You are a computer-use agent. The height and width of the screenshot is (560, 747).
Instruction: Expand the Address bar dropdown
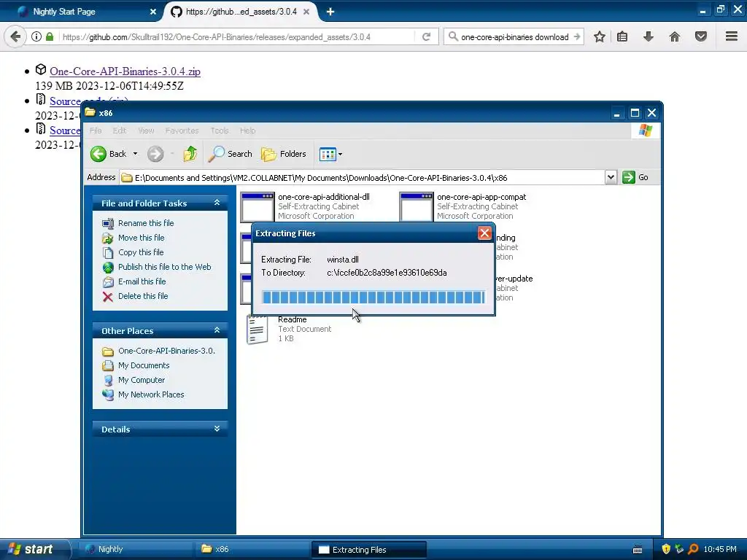611,178
